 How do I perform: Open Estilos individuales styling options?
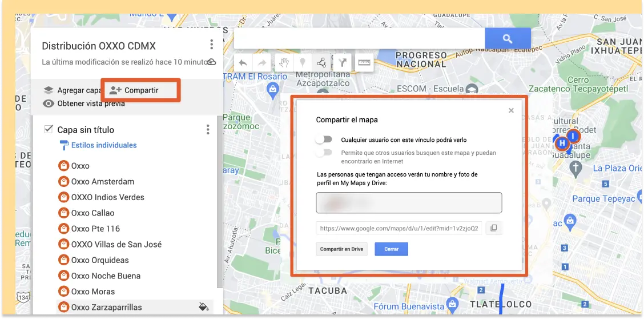click(x=99, y=145)
